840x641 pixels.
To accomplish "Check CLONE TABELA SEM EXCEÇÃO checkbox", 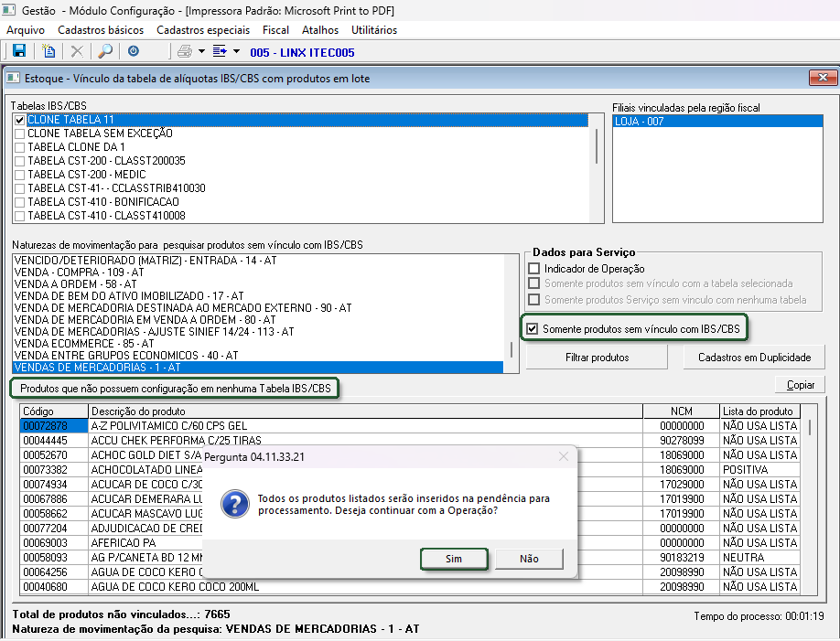I will 20,134.
